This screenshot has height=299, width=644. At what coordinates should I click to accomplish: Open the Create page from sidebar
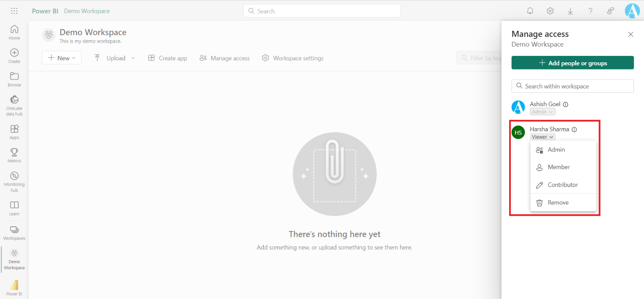click(x=14, y=55)
